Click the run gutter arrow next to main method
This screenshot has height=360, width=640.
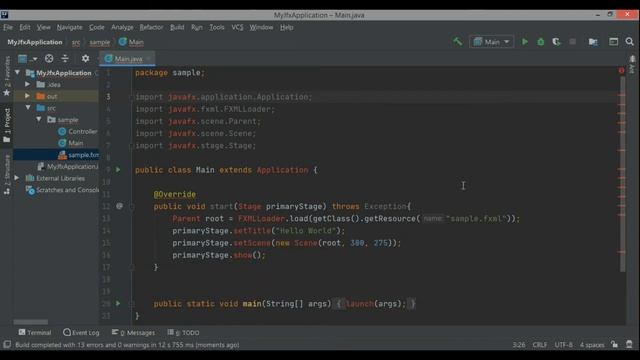coord(118,303)
